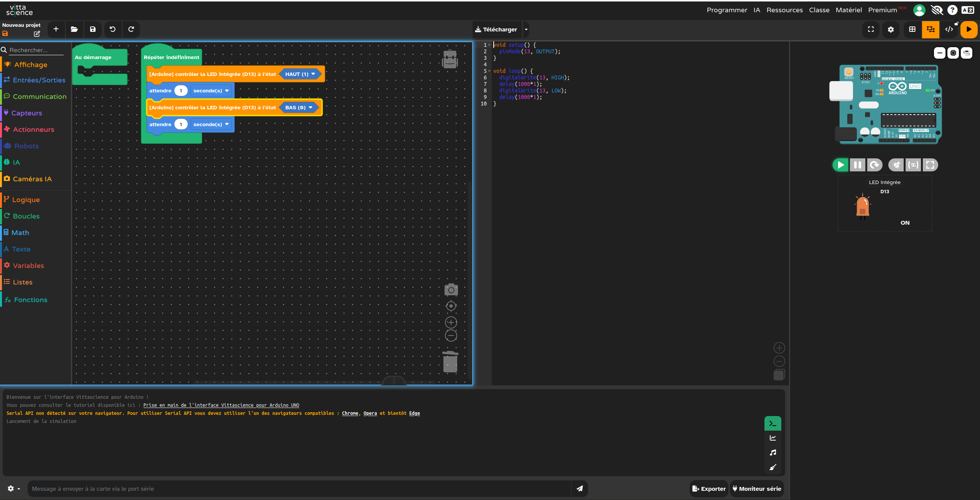
Task: Center the workspace with the crosshair icon
Action: [x=451, y=306]
